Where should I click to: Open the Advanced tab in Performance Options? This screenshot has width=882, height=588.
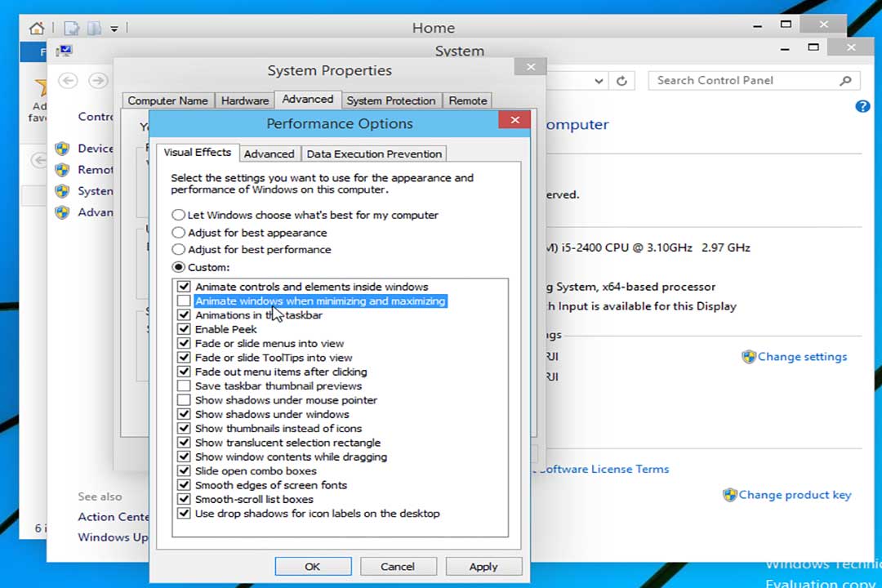(x=269, y=154)
